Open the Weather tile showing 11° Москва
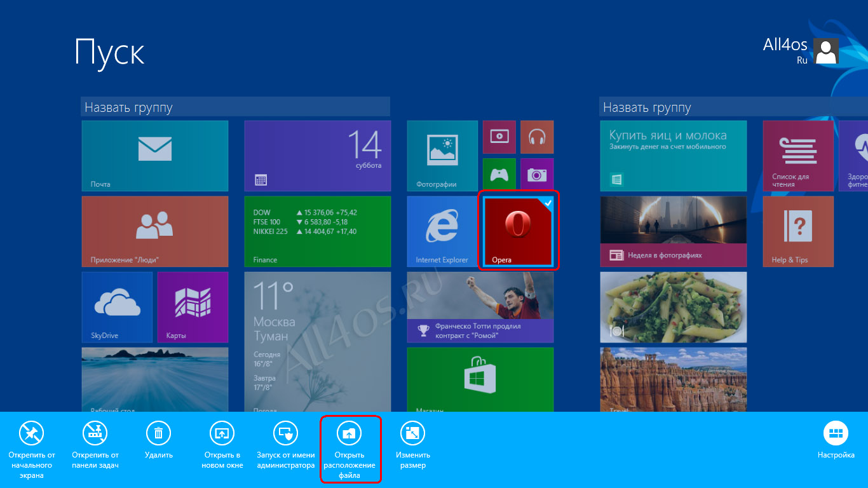 318,342
